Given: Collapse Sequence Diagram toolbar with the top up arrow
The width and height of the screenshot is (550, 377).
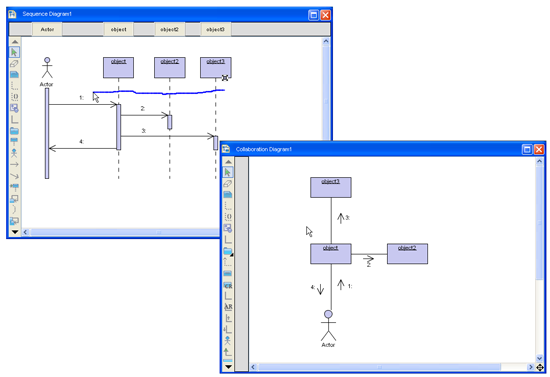Looking at the screenshot, I should pyautogui.click(x=14, y=42).
